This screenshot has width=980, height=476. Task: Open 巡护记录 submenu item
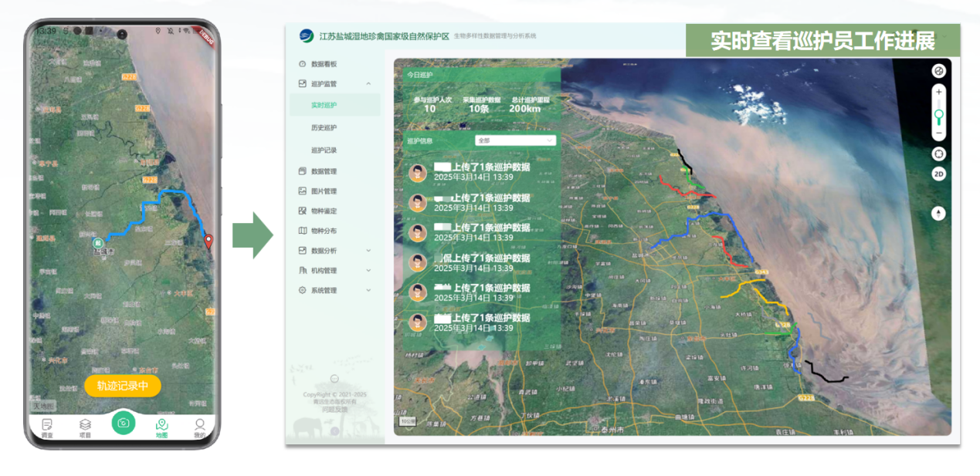point(324,150)
